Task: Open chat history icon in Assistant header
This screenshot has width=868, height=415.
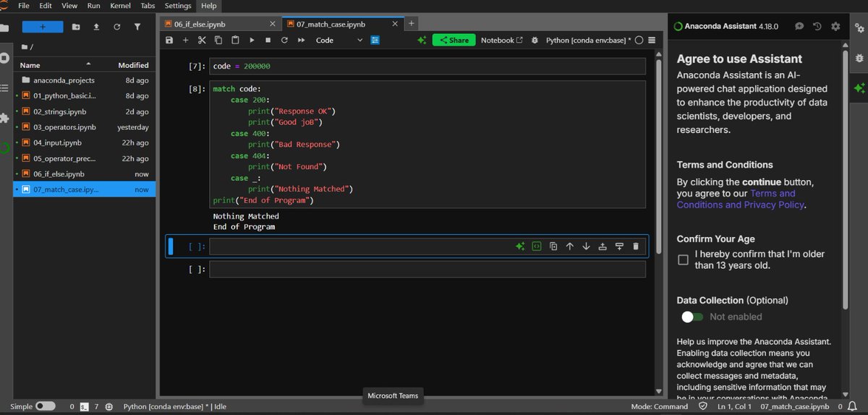Action: 817,26
